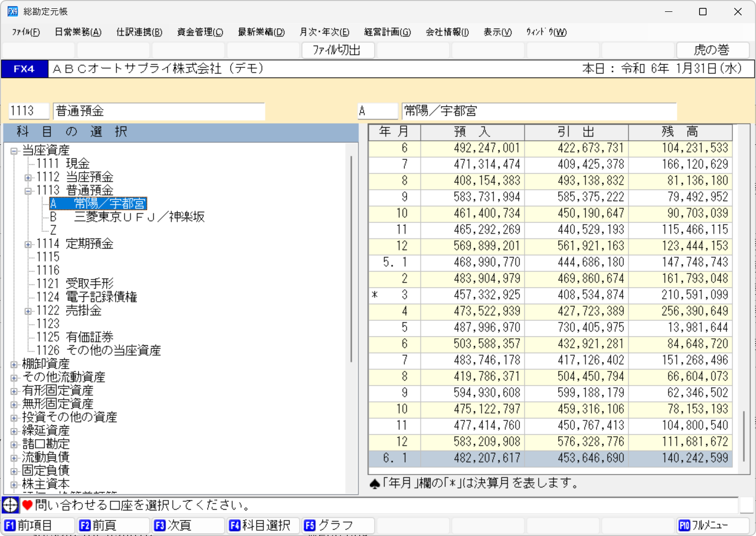Click the crosshair target icon in status bar

(10, 505)
